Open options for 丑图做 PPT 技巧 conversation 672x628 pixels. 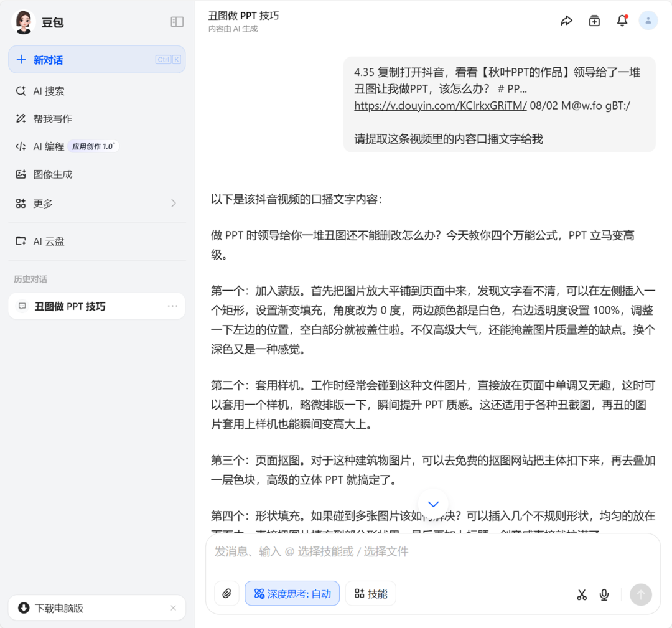pyautogui.click(x=173, y=306)
